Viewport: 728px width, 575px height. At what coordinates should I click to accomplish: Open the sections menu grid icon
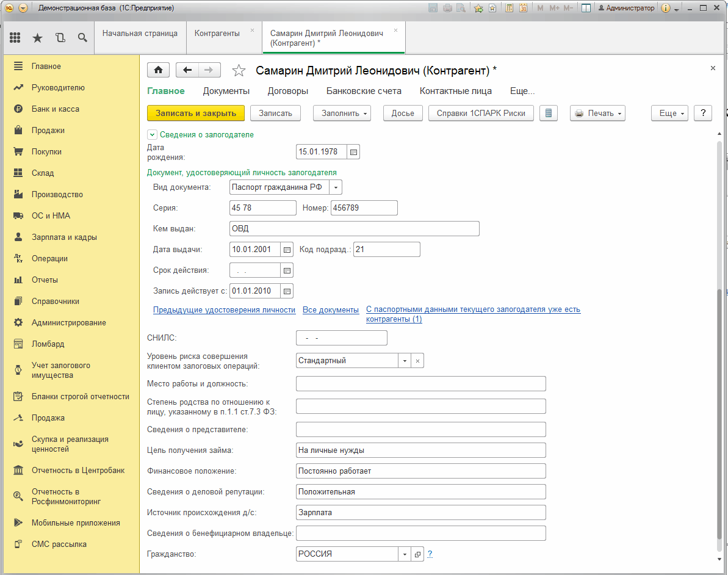15,38
